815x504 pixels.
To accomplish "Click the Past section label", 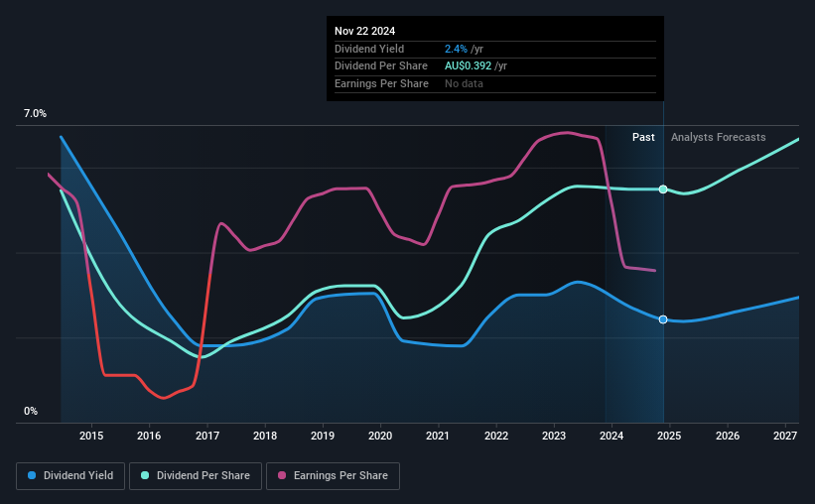I will pyautogui.click(x=643, y=137).
